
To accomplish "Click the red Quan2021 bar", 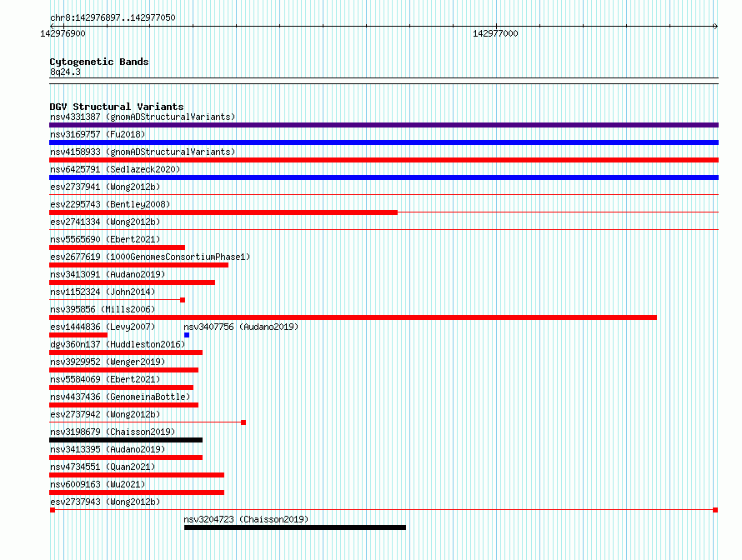I will point(137,475).
